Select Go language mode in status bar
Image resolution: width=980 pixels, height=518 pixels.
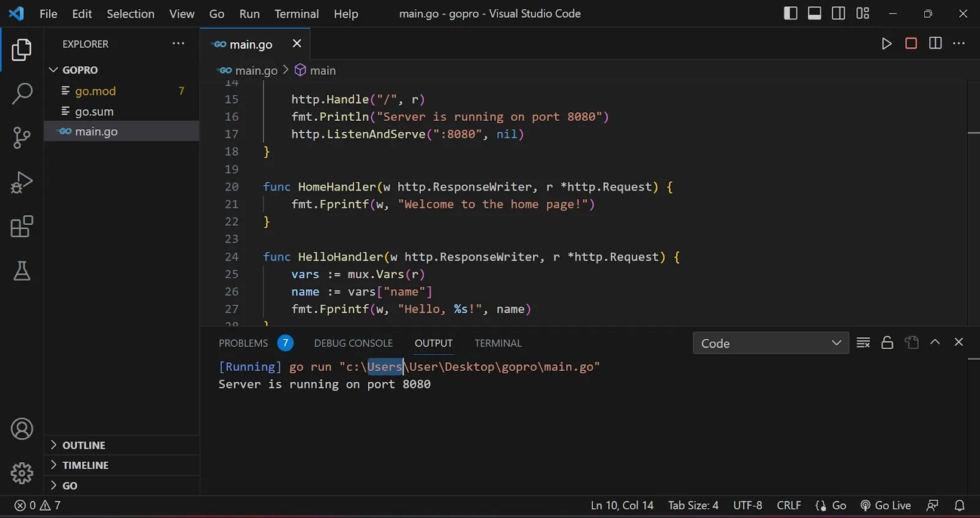(839, 506)
